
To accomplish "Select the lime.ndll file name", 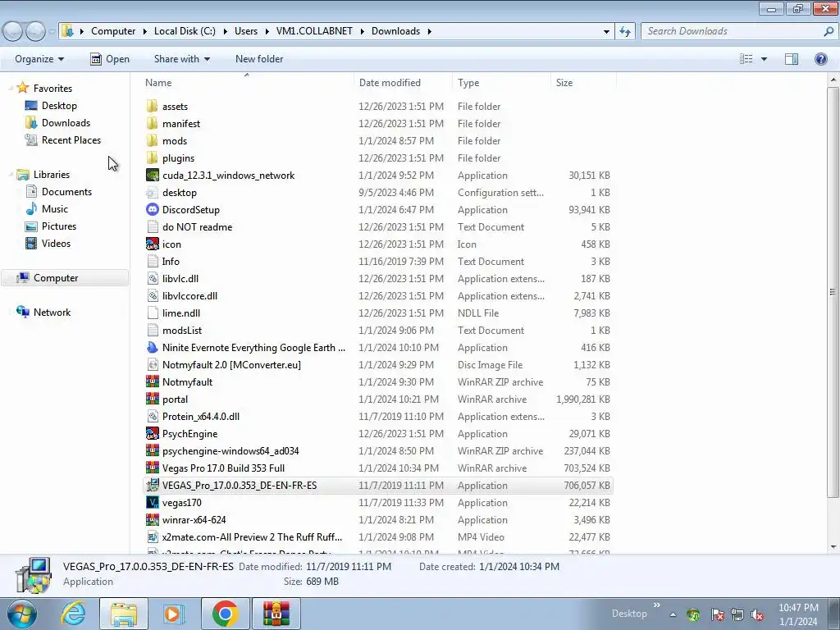I will 181,313.
